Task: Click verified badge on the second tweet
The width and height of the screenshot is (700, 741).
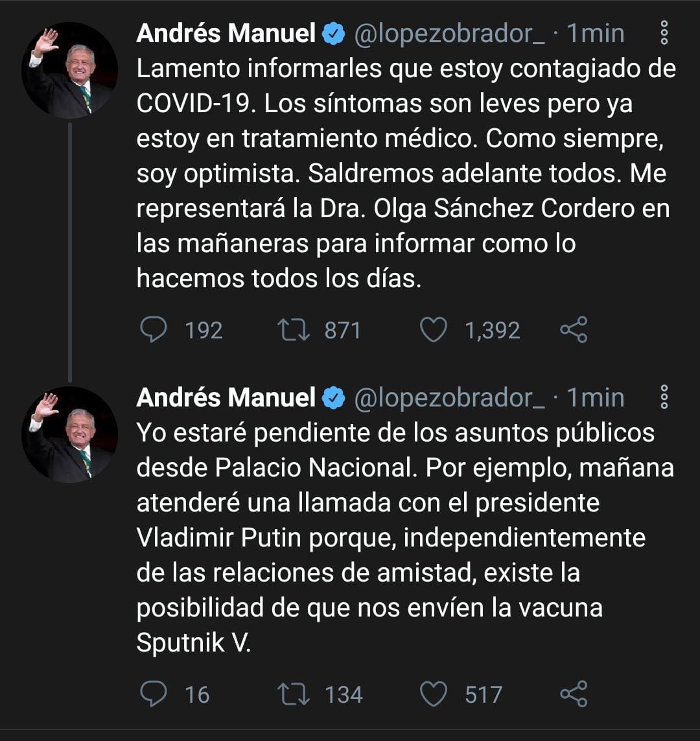Action: pos(334,398)
